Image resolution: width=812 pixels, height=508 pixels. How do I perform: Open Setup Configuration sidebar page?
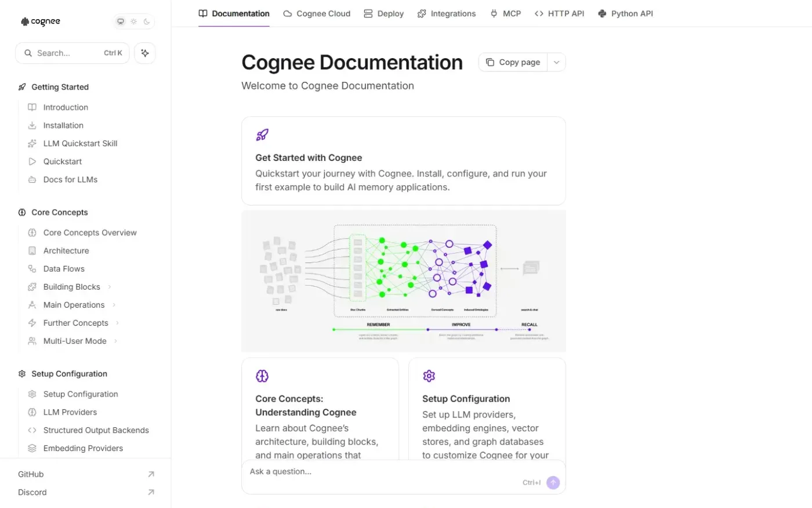81,394
